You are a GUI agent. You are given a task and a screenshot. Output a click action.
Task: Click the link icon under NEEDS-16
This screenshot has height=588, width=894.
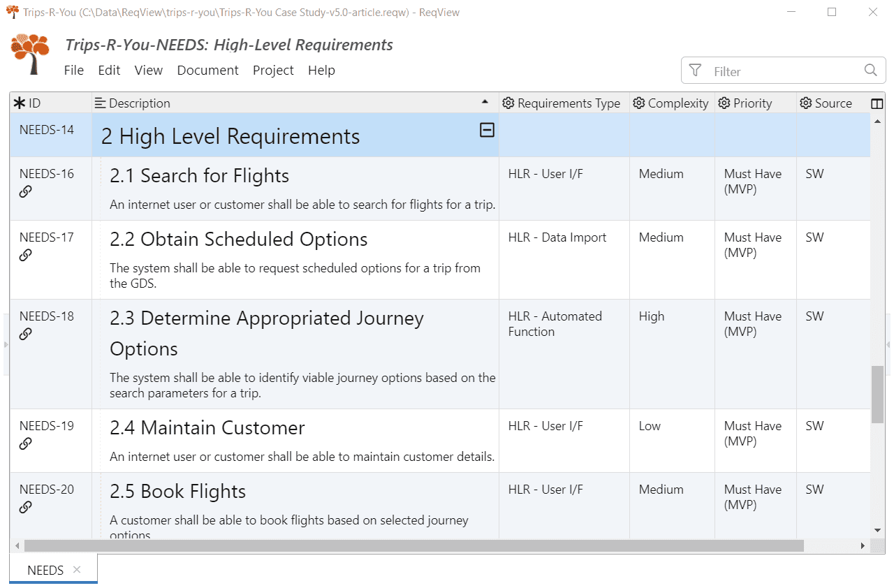[26, 192]
